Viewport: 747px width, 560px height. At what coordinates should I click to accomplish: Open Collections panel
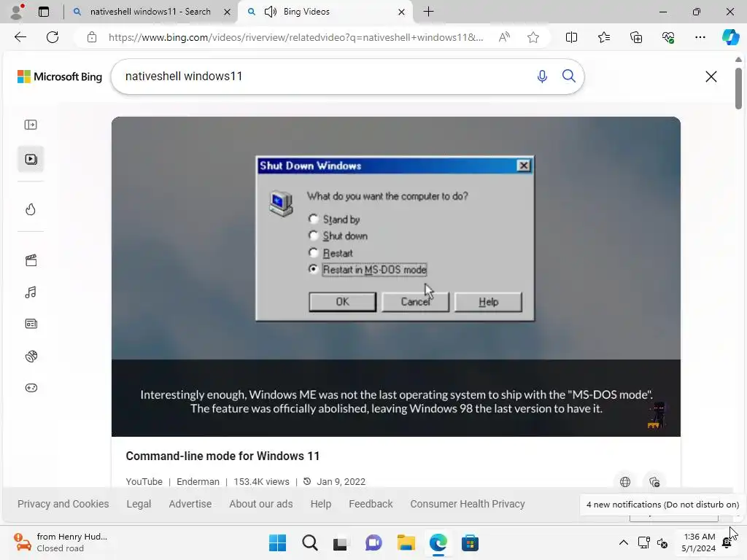636,37
